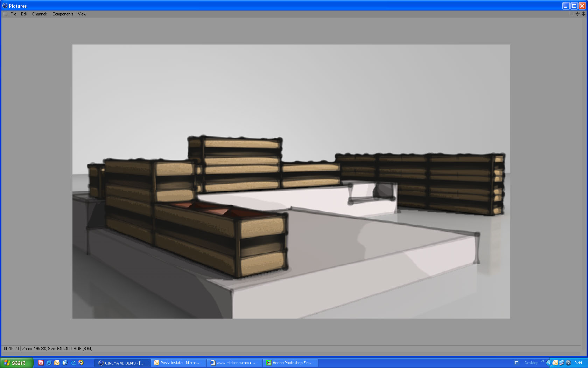Screen dimensions: 588x368
Task: Open the Channels menu
Action: click(x=40, y=14)
